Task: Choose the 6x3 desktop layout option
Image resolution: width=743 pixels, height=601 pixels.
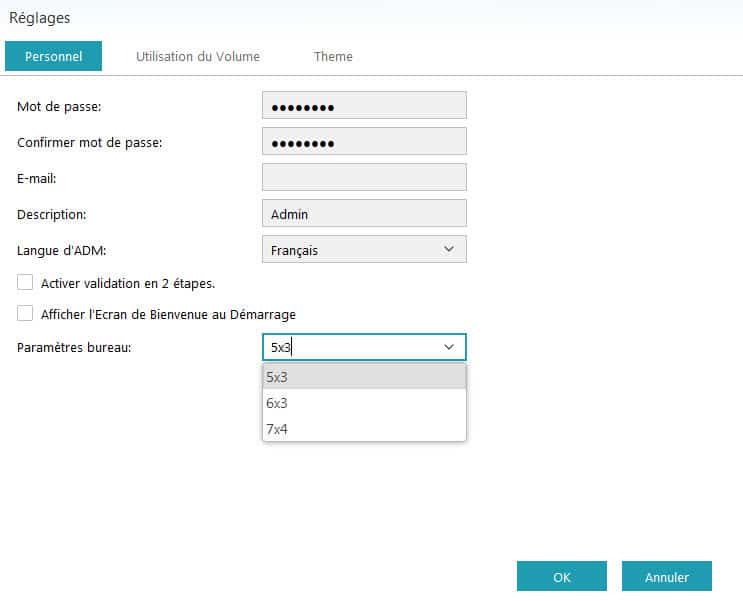Action: tap(364, 403)
